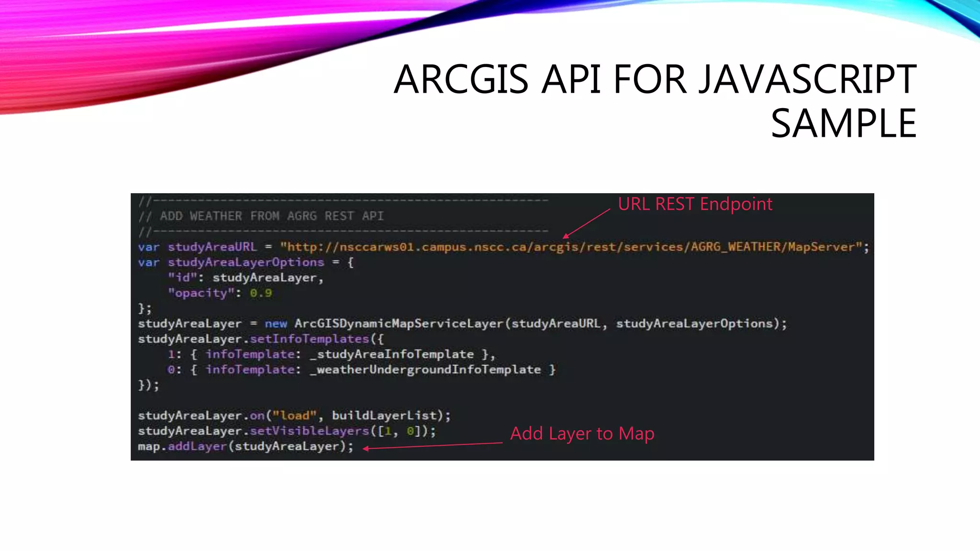This screenshot has width=980, height=551.
Task: Click '_weatherUndergroundInfoTemplate' in the code
Action: [x=425, y=370]
